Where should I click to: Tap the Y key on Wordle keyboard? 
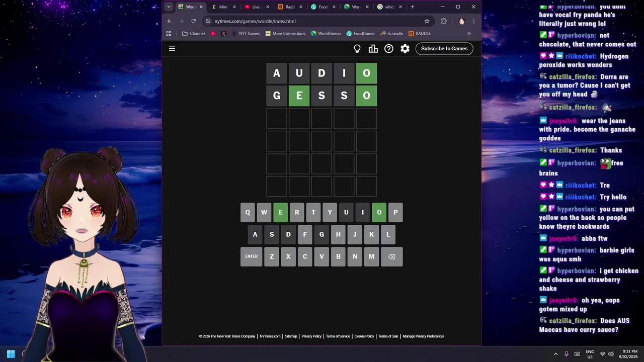pos(330,212)
